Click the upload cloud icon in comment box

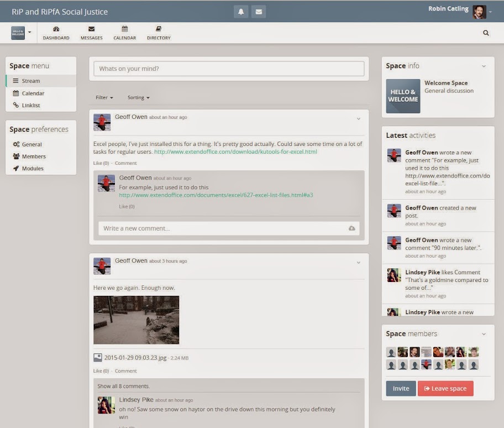[352, 228]
